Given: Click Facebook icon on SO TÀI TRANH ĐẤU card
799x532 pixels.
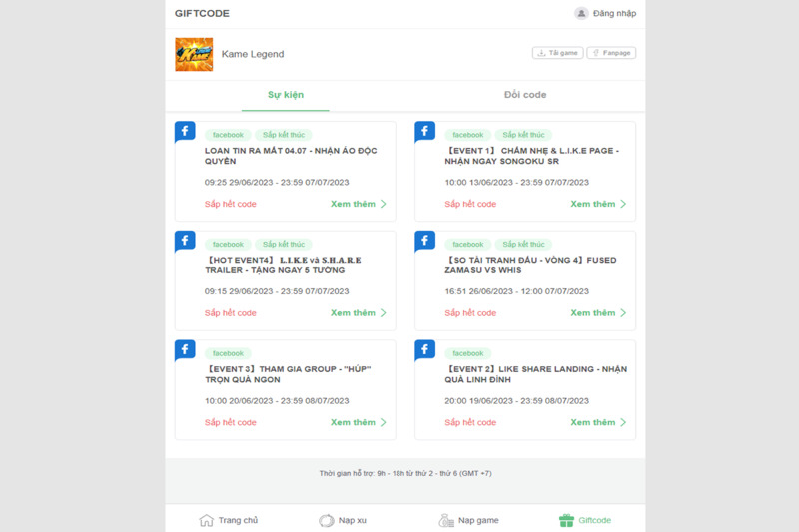Looking at the screenshot, I should 424,241.
